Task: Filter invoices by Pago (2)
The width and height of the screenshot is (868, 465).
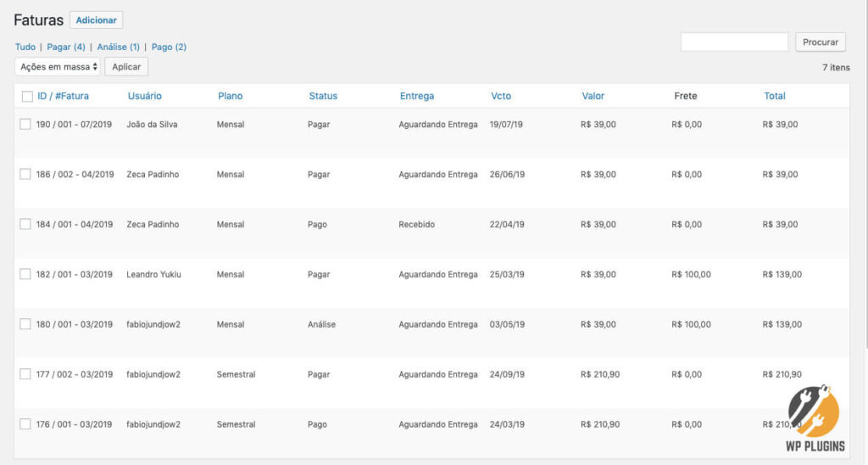Action: [169, 48]
